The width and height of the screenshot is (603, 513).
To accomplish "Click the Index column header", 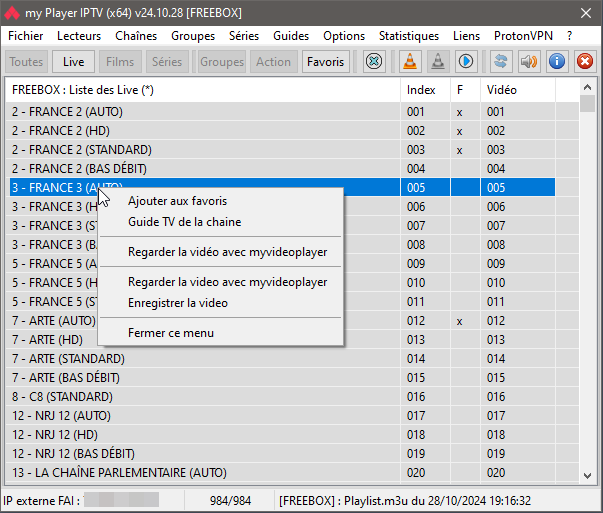I will [425, 90].
